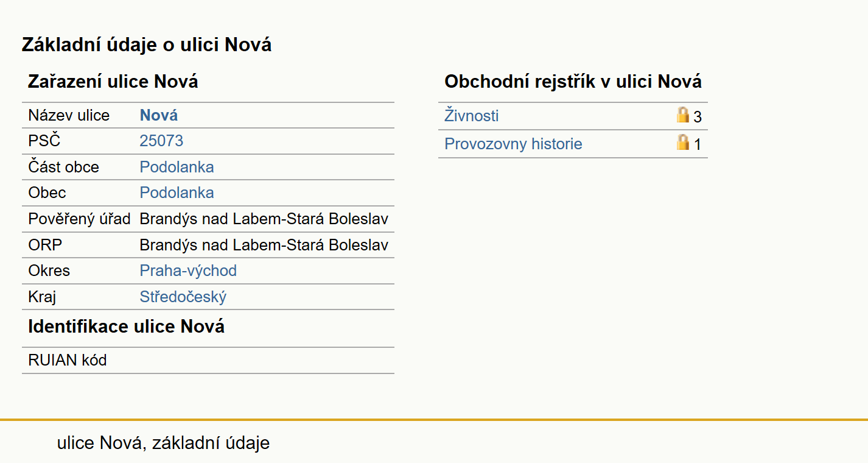Click Brandýs nad Labem-Stará Boleslav in ORP row
This screenshot has width=868, height=463.
tap(264, 245)
